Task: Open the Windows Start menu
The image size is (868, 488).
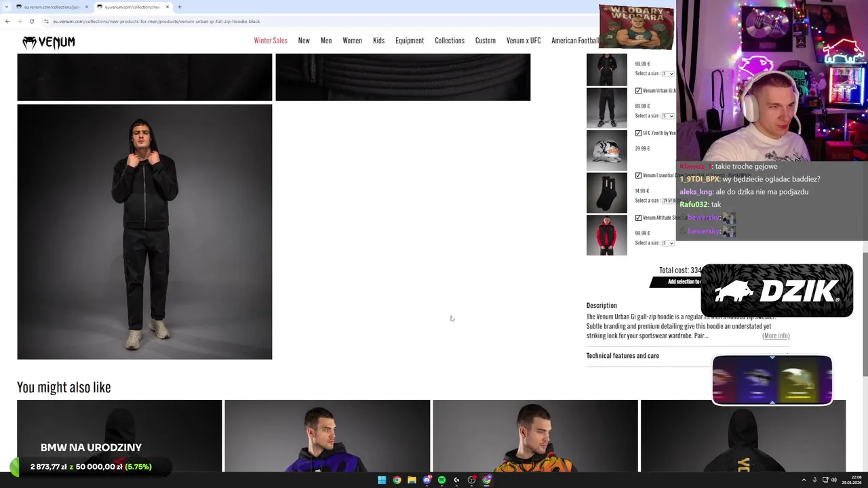Action: click(382, 480)
